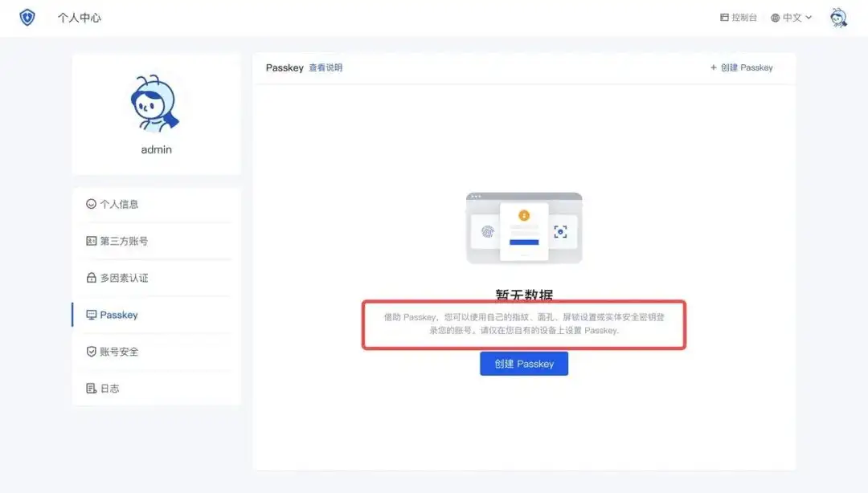Click the top-right + 创建 Passkey link
This screenshot has width=868, height=493.
[741, 67]
